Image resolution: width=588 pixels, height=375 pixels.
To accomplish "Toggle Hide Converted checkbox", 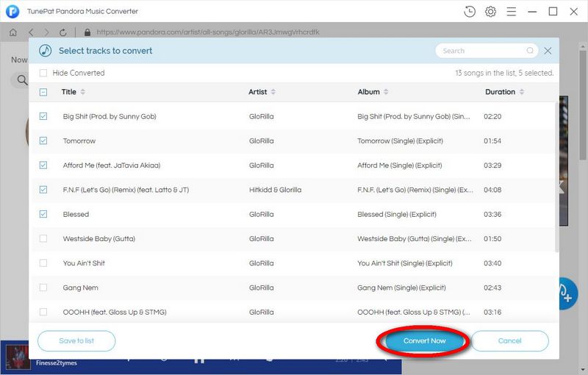I will point(43,73).
